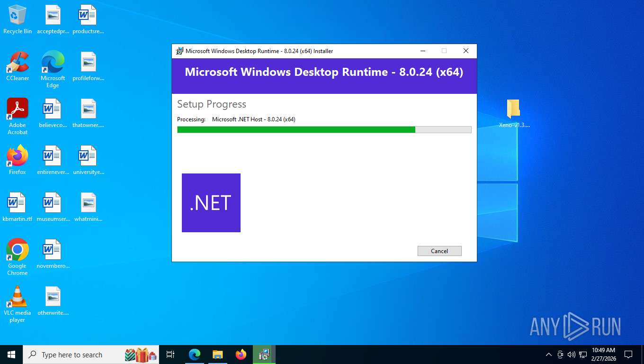Image resolution: width=644 pixels, height=364 pixels.
Task: Open network settings tray icon
Action: 583,355
